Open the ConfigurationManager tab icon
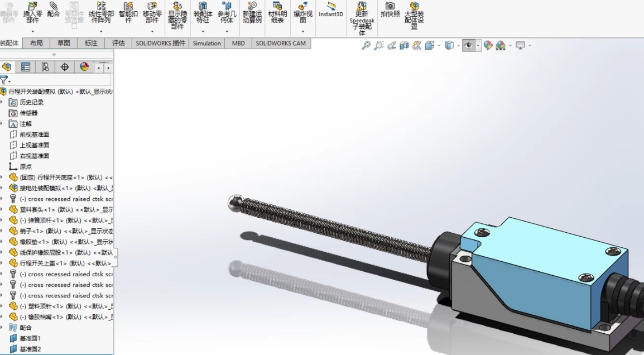This screenshot has height=355, width=644. [45, 67]
